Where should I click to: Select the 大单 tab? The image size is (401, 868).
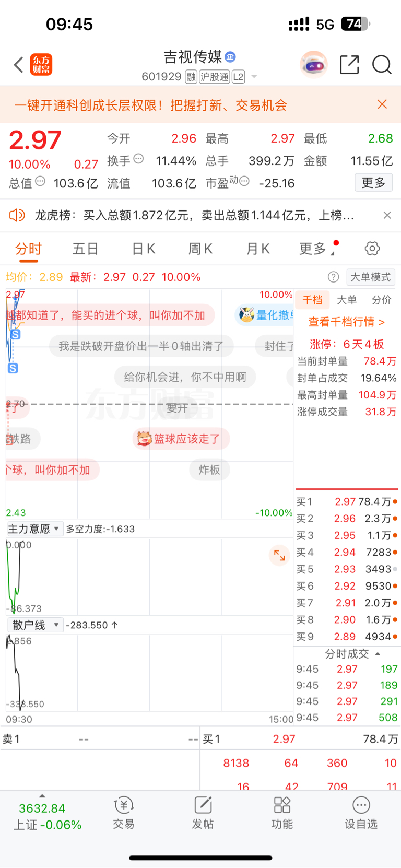pyautogui.click(x=347, y=300)
